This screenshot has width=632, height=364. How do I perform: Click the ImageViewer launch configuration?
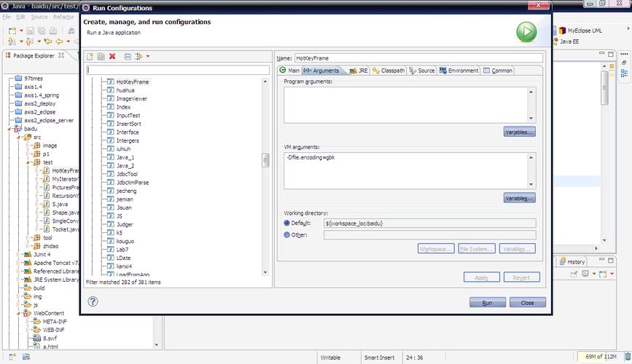[131, 98]
